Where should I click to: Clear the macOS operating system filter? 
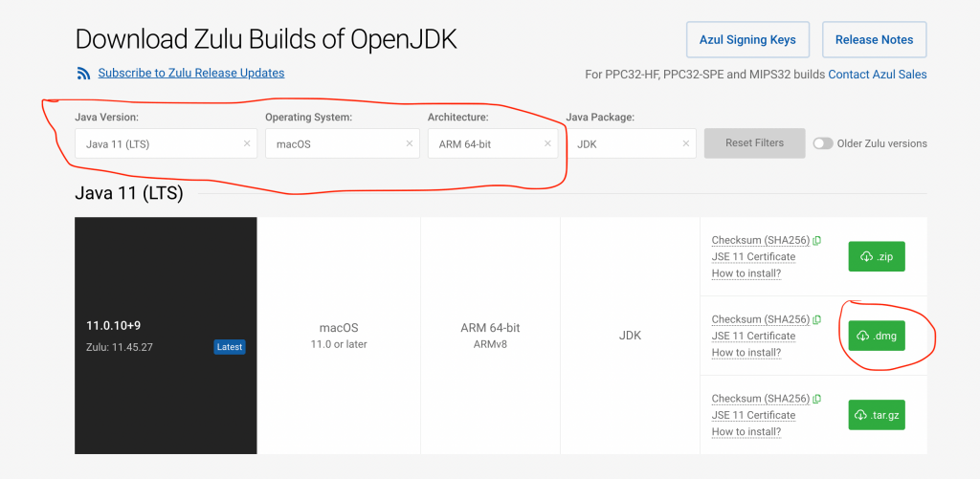point(410,143)
